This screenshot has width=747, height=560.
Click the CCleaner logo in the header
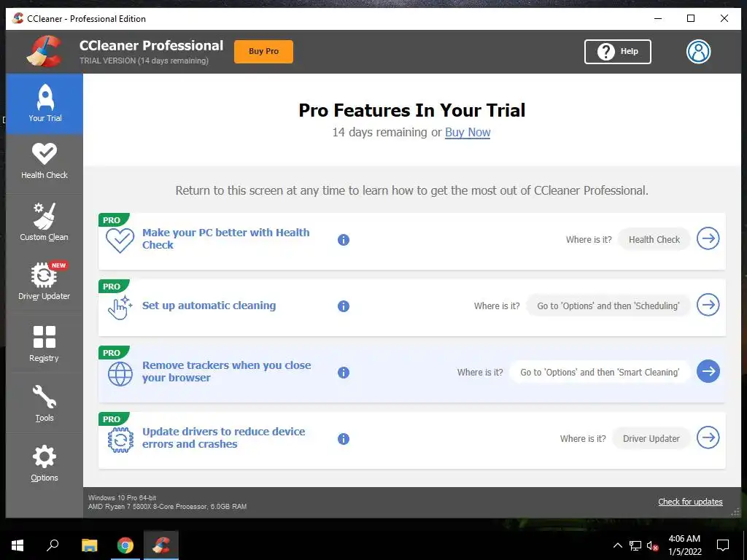point(44,52)
